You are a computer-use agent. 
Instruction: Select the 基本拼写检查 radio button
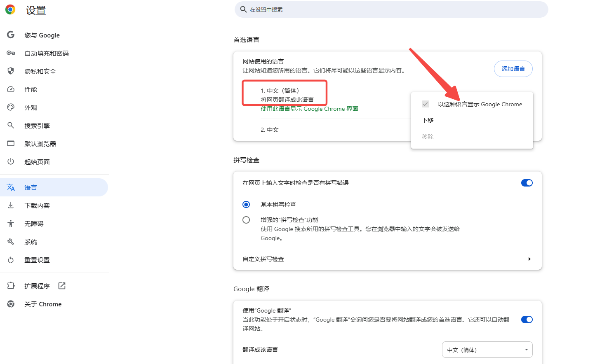246,205
